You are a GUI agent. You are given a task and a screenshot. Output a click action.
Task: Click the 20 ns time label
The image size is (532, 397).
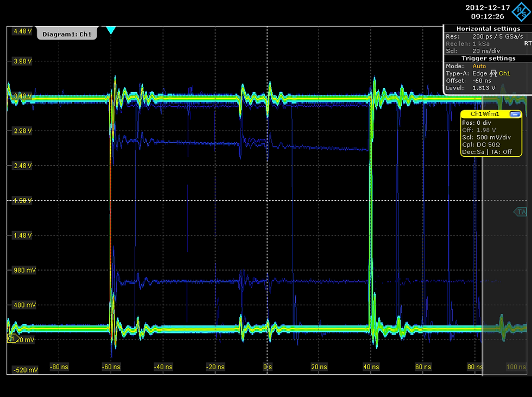click(319, 367)
